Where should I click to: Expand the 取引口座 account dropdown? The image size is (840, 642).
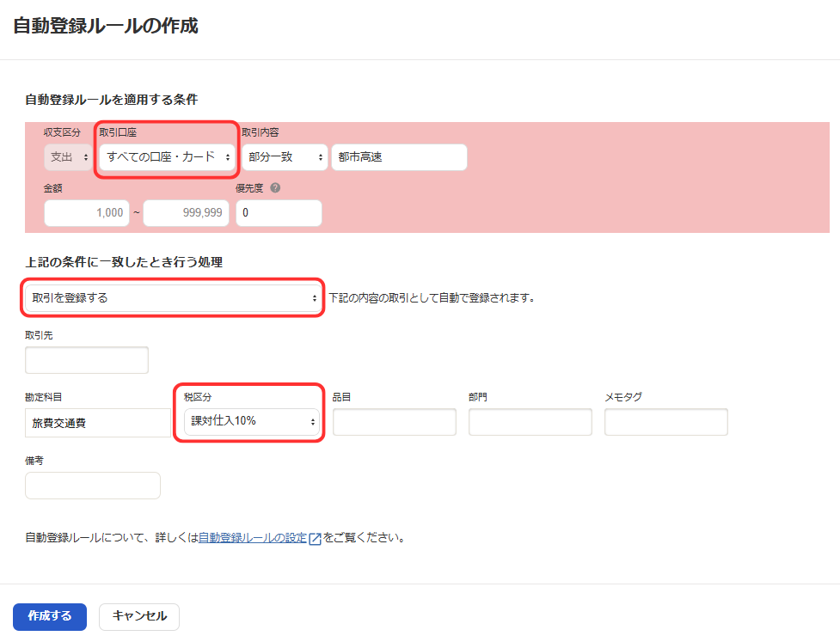click(x=168, y=157)
